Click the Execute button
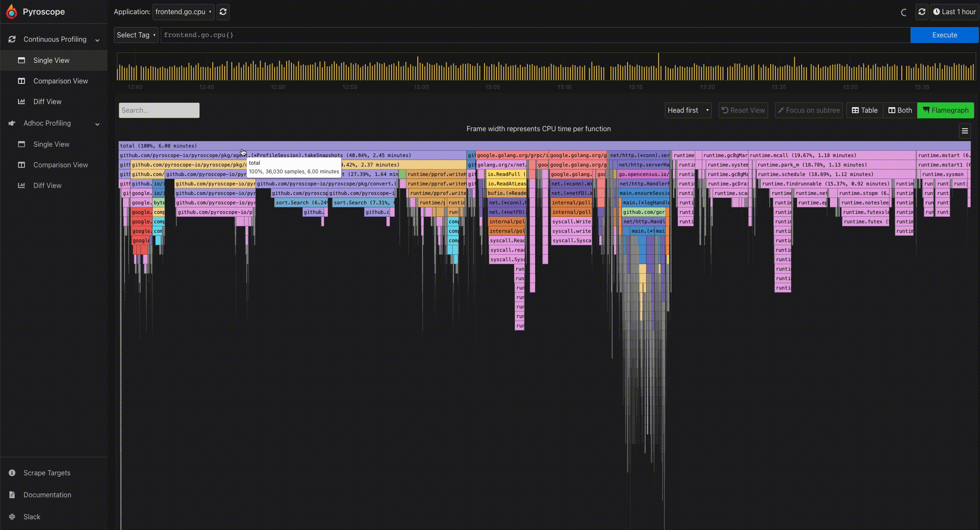The width and height of the screenshot is (980, 530). coord(944,35)
